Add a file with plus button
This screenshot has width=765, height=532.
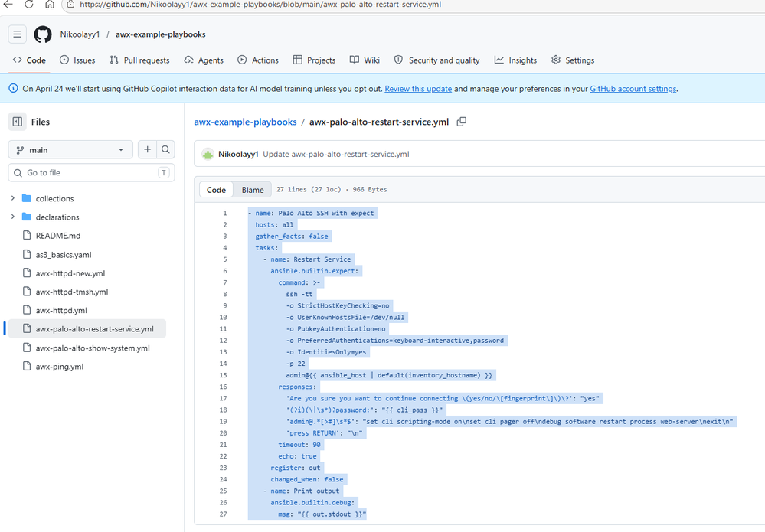point(147,150)
